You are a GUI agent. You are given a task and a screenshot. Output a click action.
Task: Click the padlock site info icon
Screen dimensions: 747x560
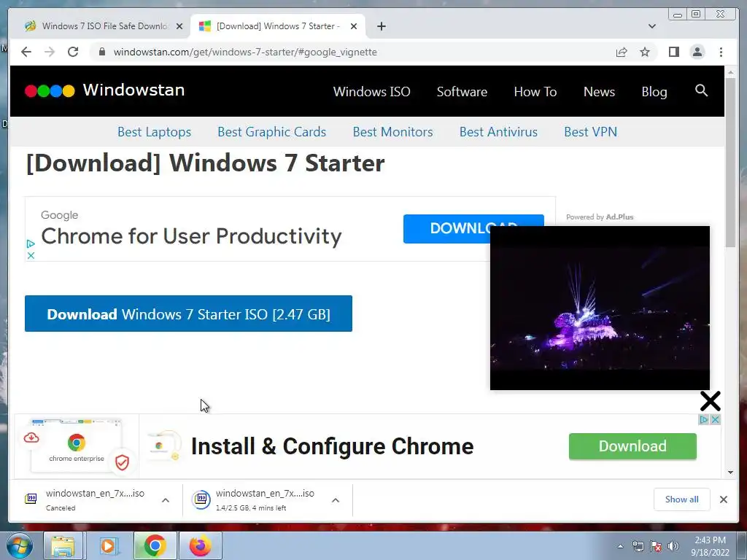pyautogui.click(x=101, y=52)
